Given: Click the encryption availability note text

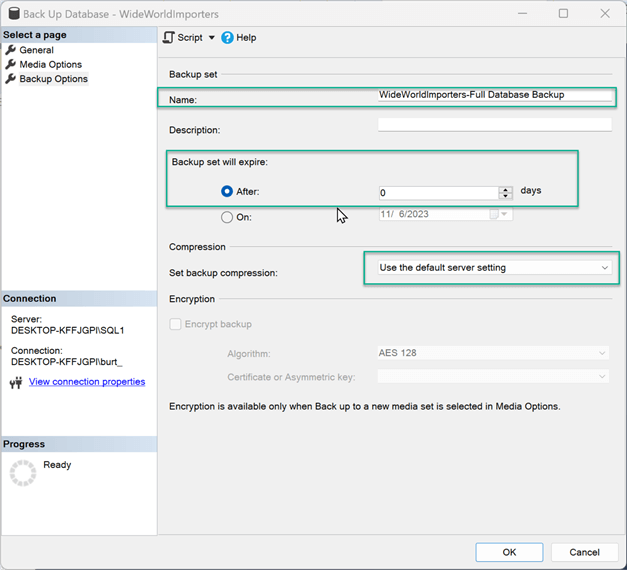Looking at the screenshot, I should pyautogui.click(x=365, y=406).
